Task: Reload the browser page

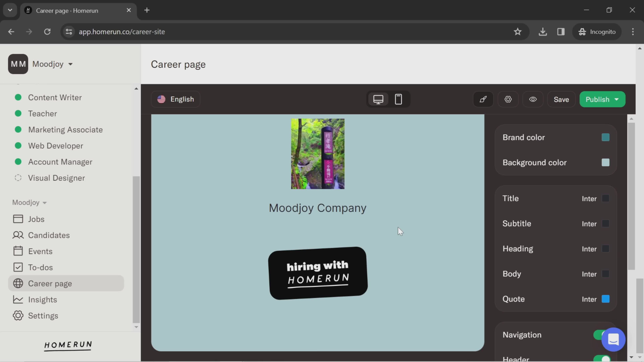Action: 47,32
